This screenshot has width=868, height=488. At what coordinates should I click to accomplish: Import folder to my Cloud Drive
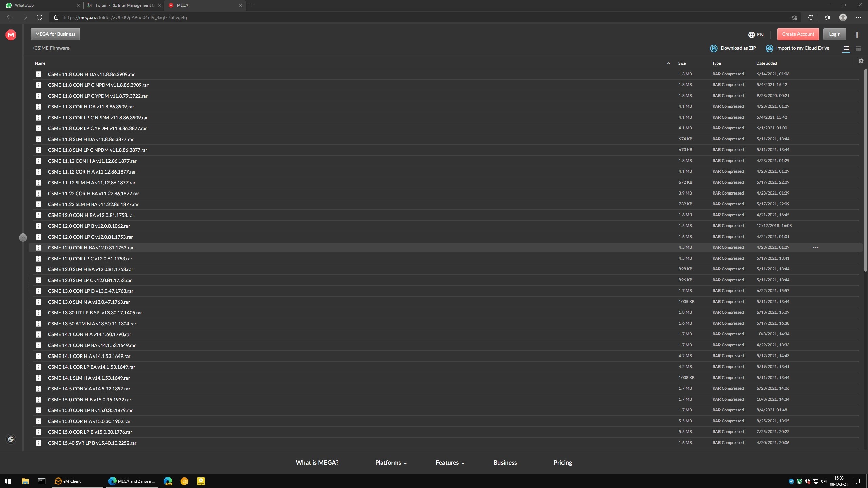[x=797, y=48]
